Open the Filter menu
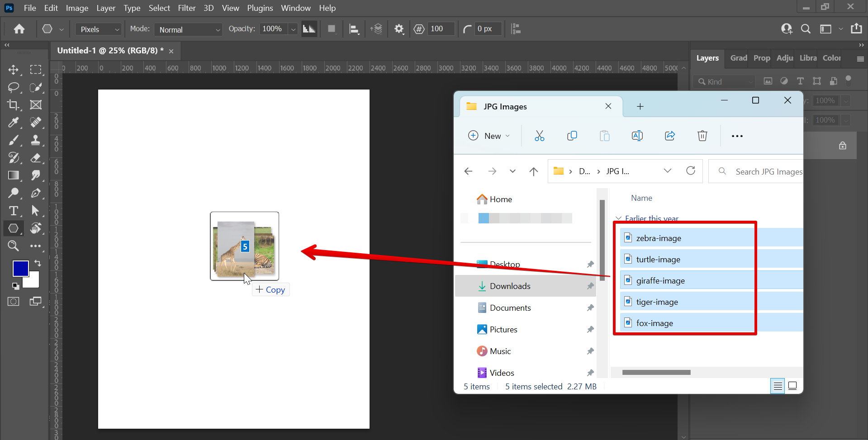Image resolution: width=868 pixels, height=440 pixels. [x=186, y=8]
